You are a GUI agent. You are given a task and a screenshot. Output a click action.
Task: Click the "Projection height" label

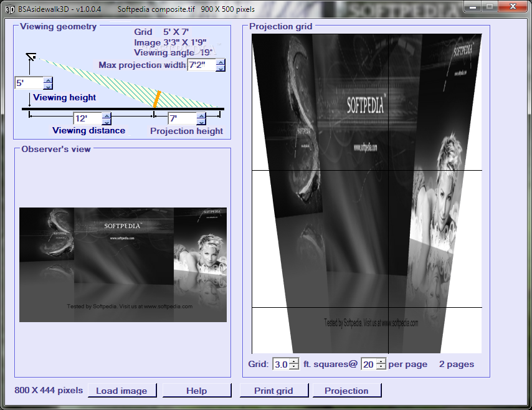click(x=187, y=131)
